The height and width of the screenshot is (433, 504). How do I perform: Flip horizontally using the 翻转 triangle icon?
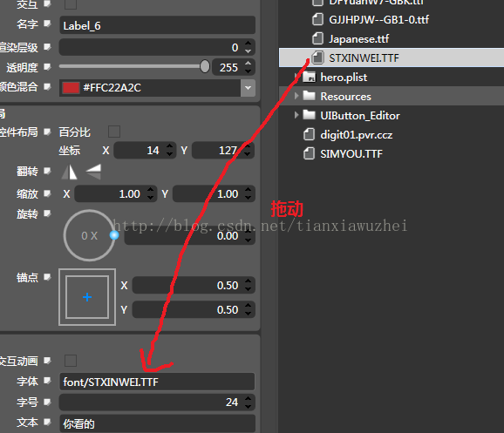point(70,172)
